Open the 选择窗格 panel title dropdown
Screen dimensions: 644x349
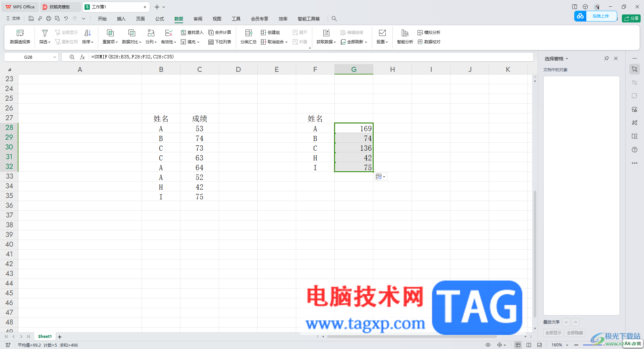point(567,59)
